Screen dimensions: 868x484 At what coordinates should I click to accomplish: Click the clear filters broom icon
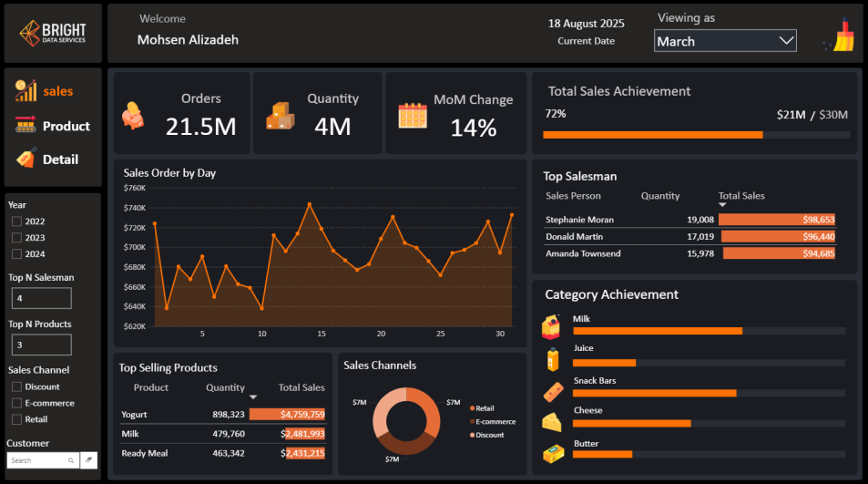coord(840,36)
